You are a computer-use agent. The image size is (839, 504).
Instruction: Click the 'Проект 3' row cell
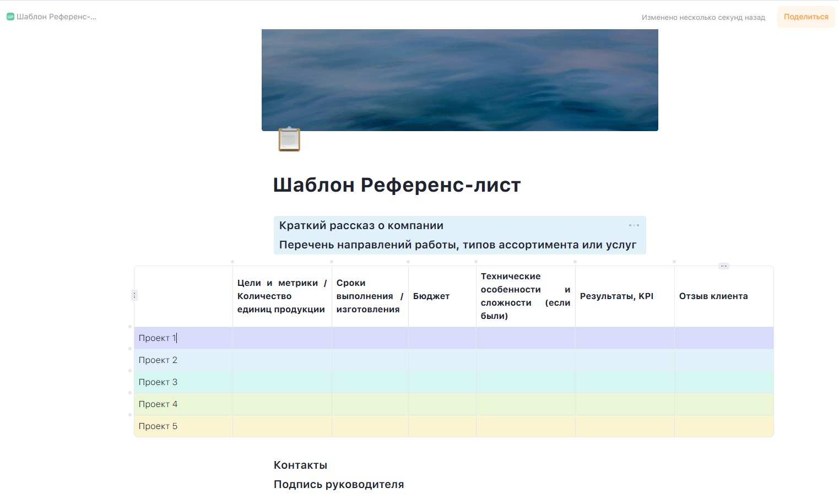pos(183,382)
